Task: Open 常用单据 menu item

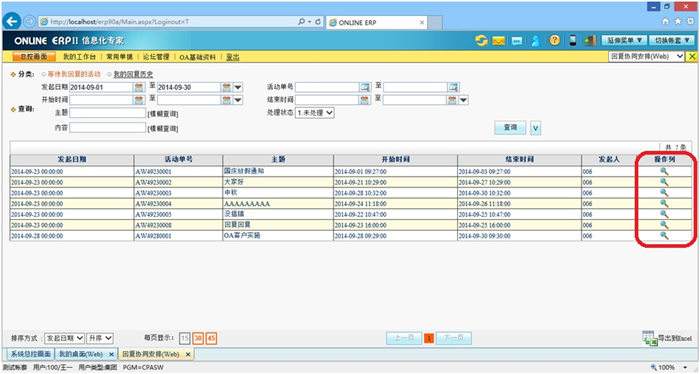Action: tap(119, 57)
